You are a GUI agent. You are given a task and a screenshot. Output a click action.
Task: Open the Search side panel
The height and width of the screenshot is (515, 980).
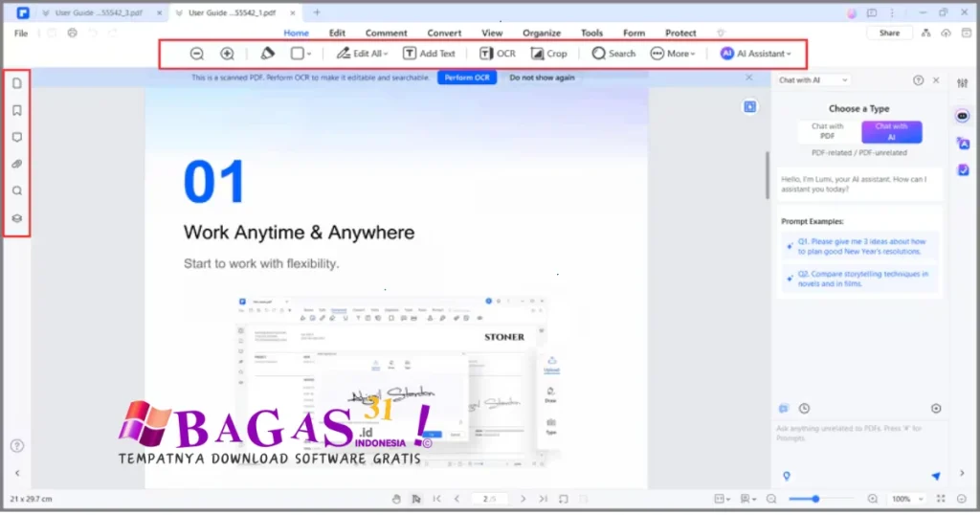(17, 191)
